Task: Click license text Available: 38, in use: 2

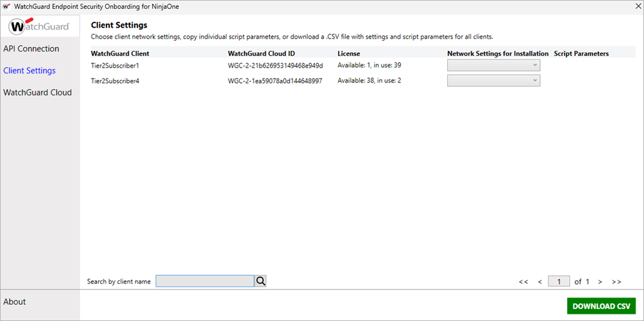Action: 369,81
